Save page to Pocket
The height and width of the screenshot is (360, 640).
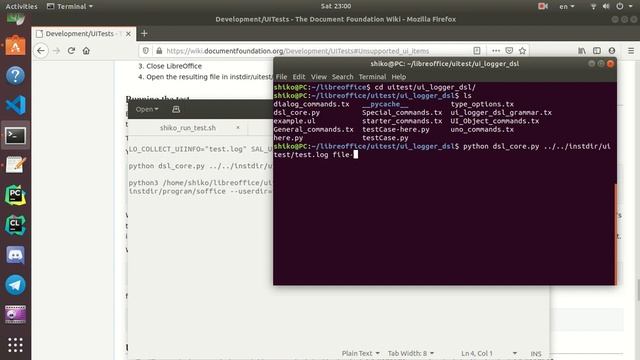[x=509, y=51]
